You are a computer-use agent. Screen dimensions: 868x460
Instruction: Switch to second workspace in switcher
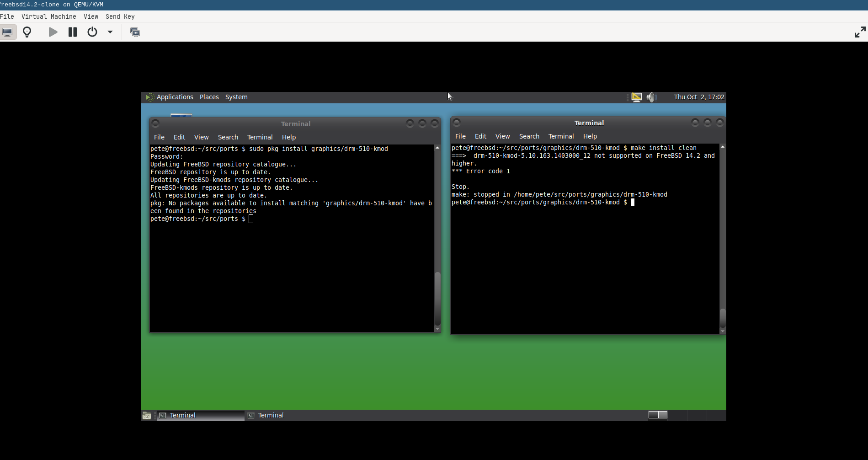663,415
